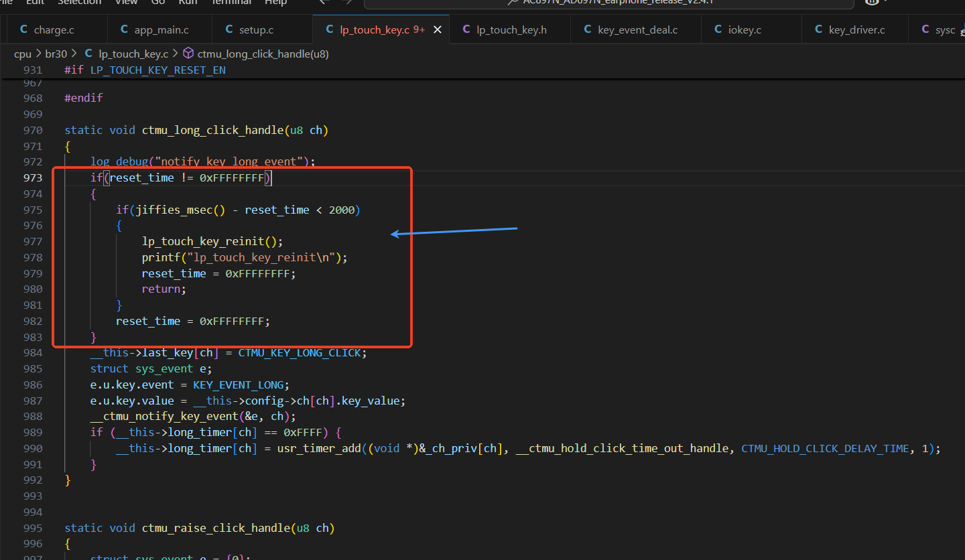Screen dimensions: 965x560
Task: Click the lp_touch_key_reinit() call on line 977
Action: [209, 241]
